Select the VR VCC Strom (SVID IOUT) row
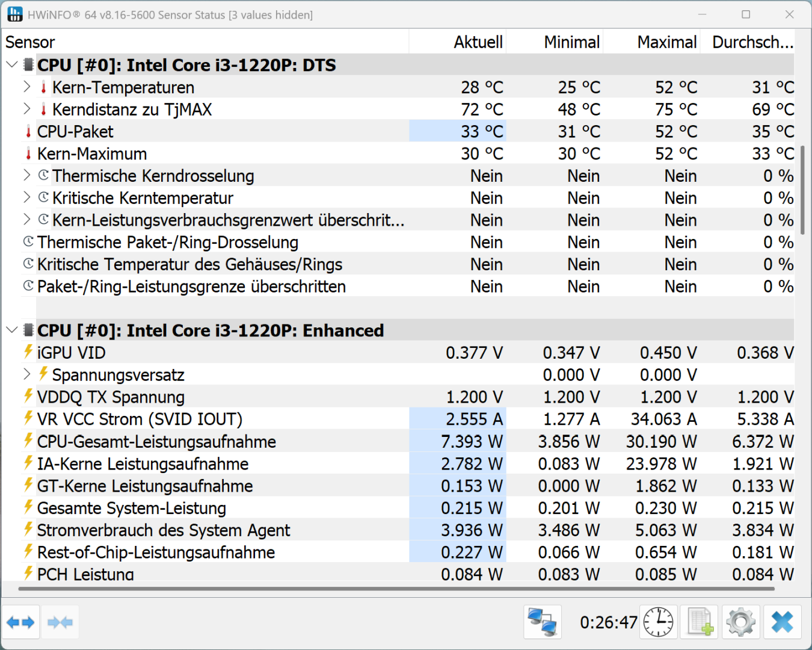 [x=408, y=419]
